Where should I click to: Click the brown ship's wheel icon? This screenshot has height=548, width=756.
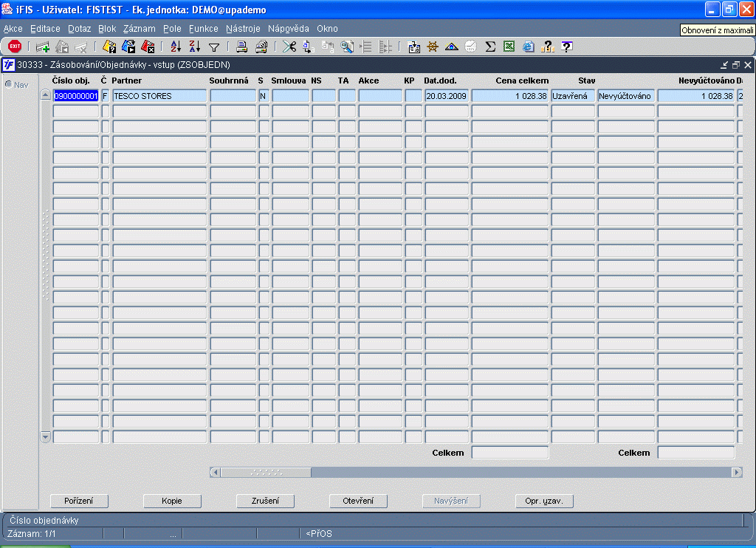click(x=433, y=47)
